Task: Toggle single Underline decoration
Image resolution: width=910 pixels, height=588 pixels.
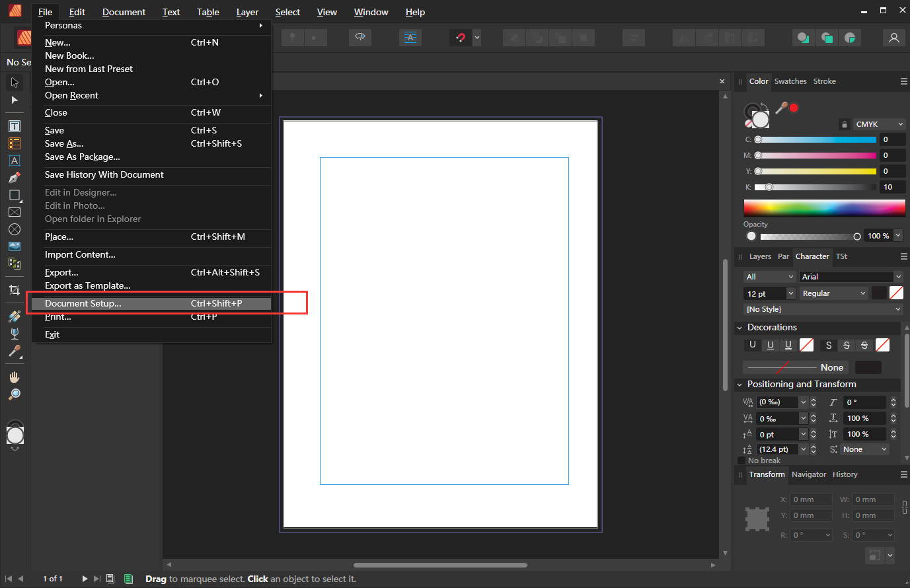Action: tap(770, 345)
